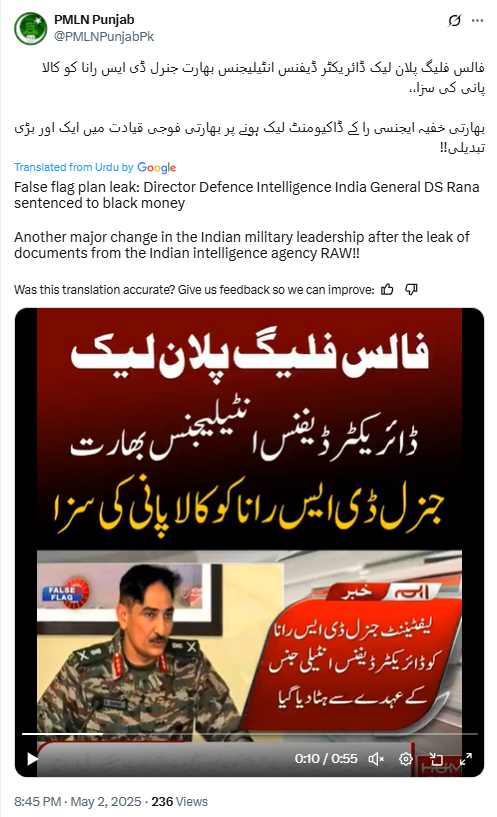Click the original Urdu post text
Screen dimensions: 497x817
tap(250, 107)
